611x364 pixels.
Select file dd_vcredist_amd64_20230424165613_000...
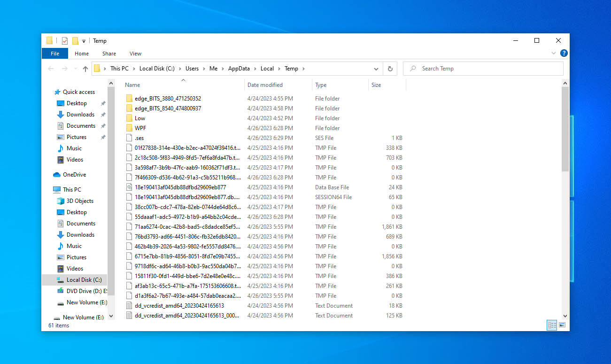tap(187, 316)
